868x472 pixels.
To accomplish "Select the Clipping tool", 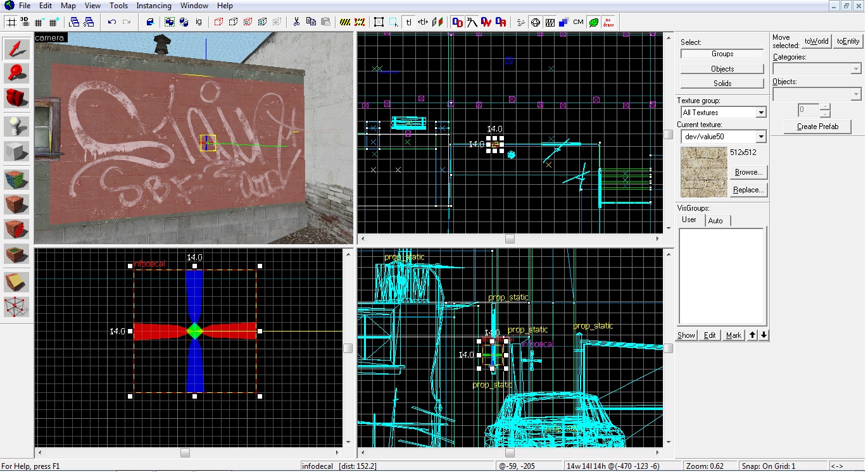I will point(16,282).
